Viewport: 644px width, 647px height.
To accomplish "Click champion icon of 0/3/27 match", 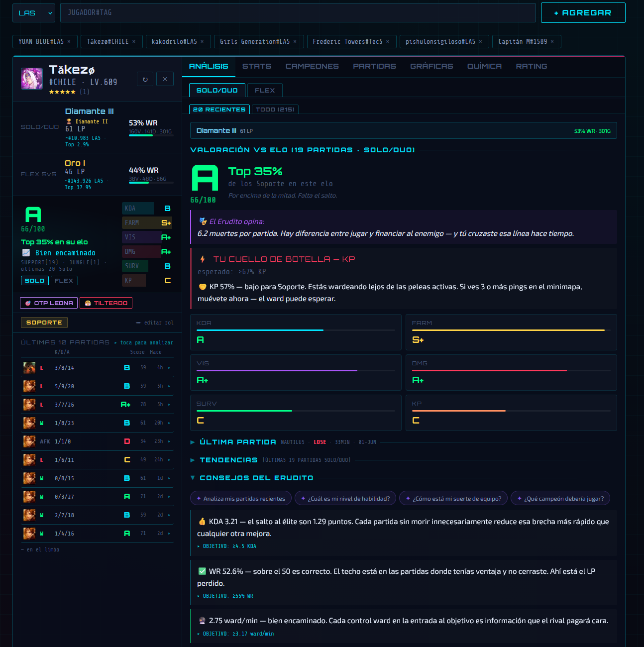I will (x=29, y=497).
